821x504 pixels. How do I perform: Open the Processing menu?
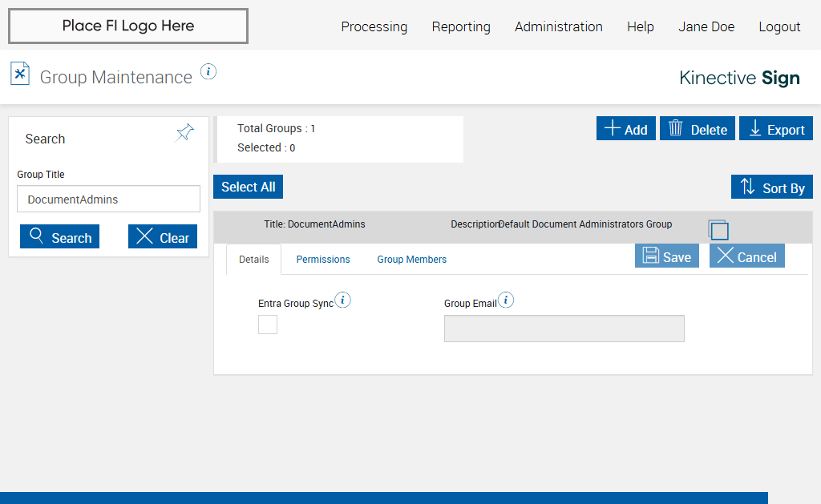pos(374,26)
